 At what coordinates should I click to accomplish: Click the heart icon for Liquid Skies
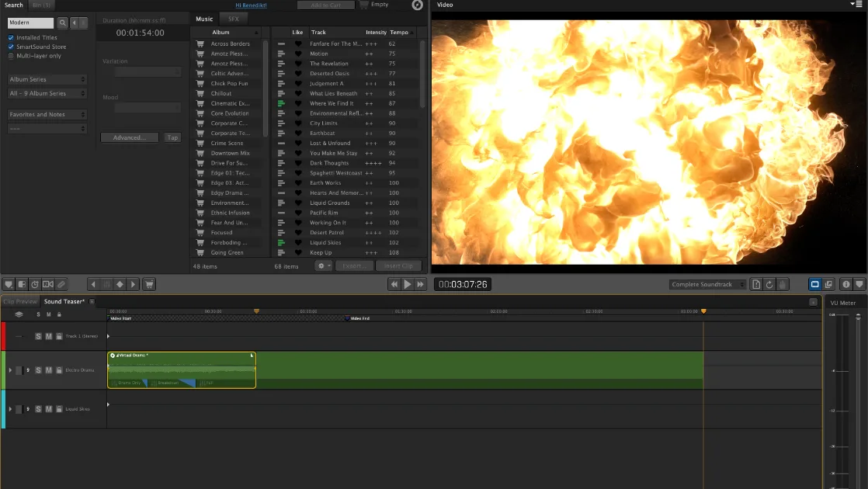(298, 243)
